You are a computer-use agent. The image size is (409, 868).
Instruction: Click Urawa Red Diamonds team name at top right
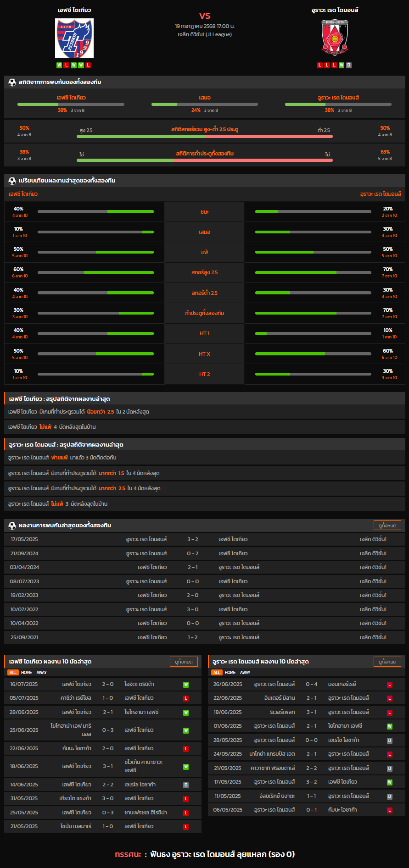click(335, 10)
